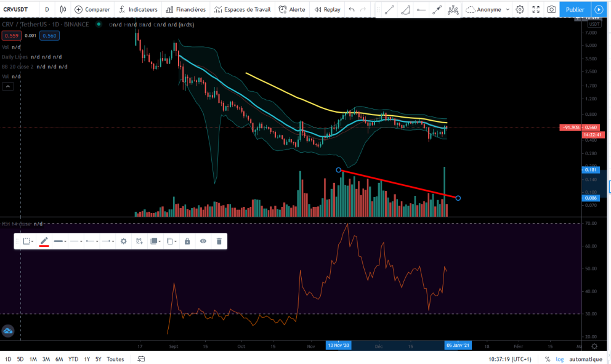This screenshot has width=611, height=364.
Task: Click the play stream button next to Publier
Action: click(599, 9)
